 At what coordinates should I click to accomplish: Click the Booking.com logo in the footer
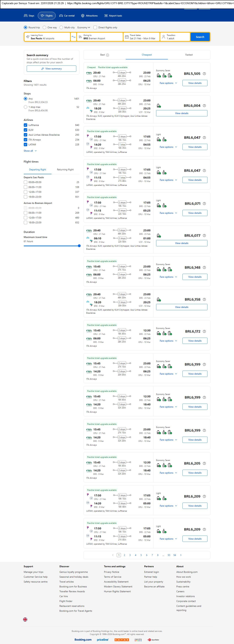click(x=83, y=639)
